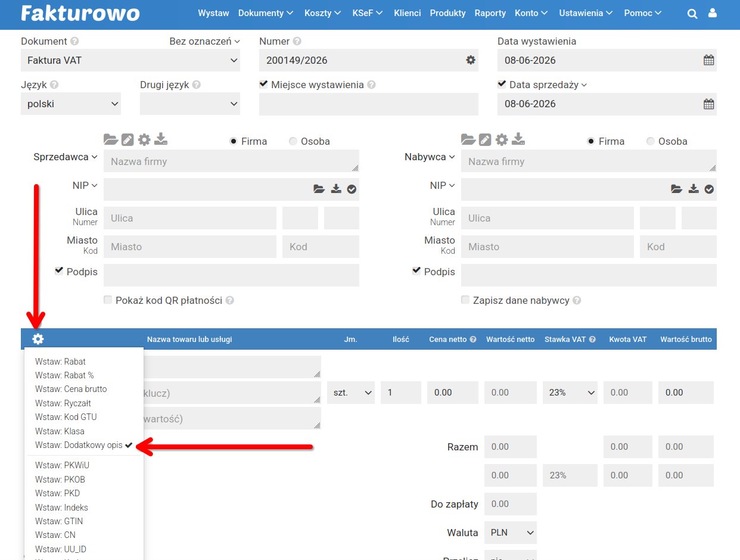This screenshot has height=560, width=740.
Task: Click seller Nazwa firmy field
Action: pyautogui.click(x=231, y=161)
